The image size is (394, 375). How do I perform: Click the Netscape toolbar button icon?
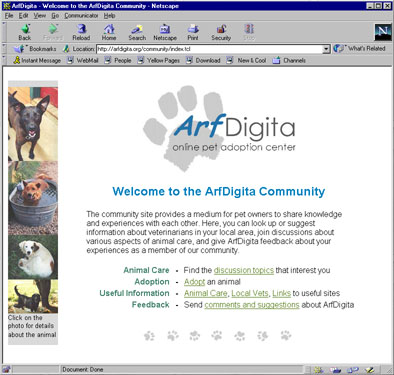pos(165,29)
